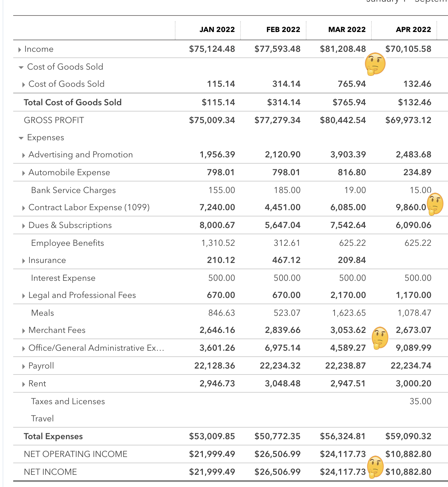
Task: Click February Rent amount 3,048.48
Action: 283,383
